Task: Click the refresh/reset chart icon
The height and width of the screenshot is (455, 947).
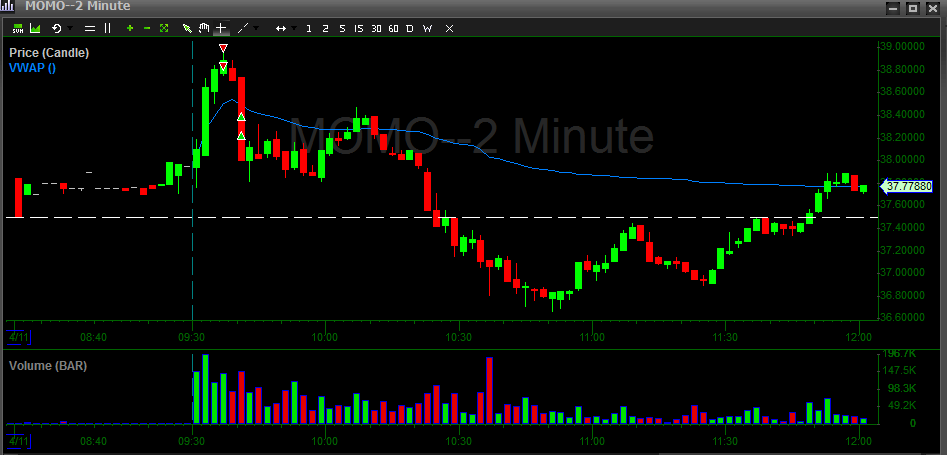Action: pyautogui.click(x=57, y=28)
